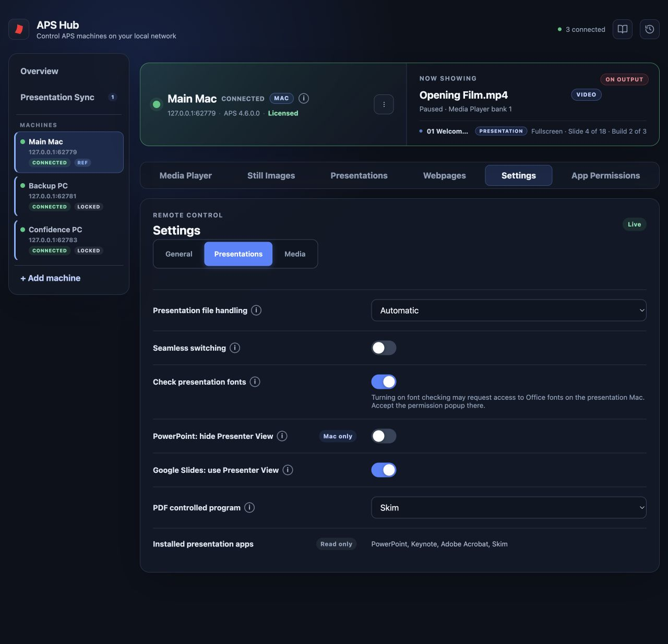668x644 pixels.
Task: Show info for PowerPoint hide Presenter View
Action: coord(282,436)
